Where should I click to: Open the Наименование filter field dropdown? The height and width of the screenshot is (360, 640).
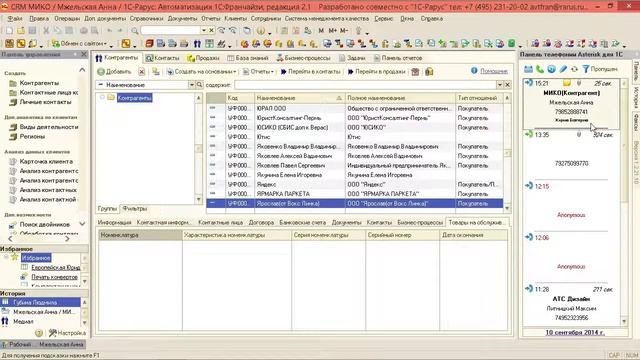click(x=191, y=85)
